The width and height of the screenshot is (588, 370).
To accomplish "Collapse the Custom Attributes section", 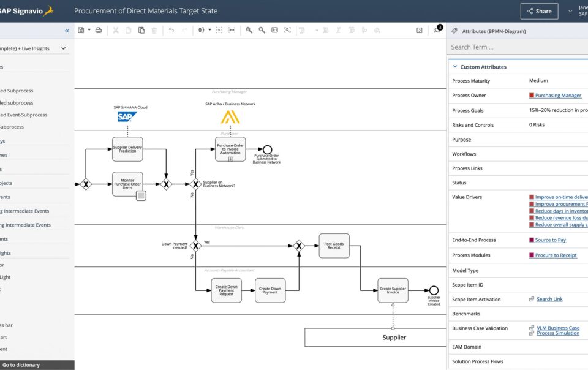I will (x=455, y=66).
